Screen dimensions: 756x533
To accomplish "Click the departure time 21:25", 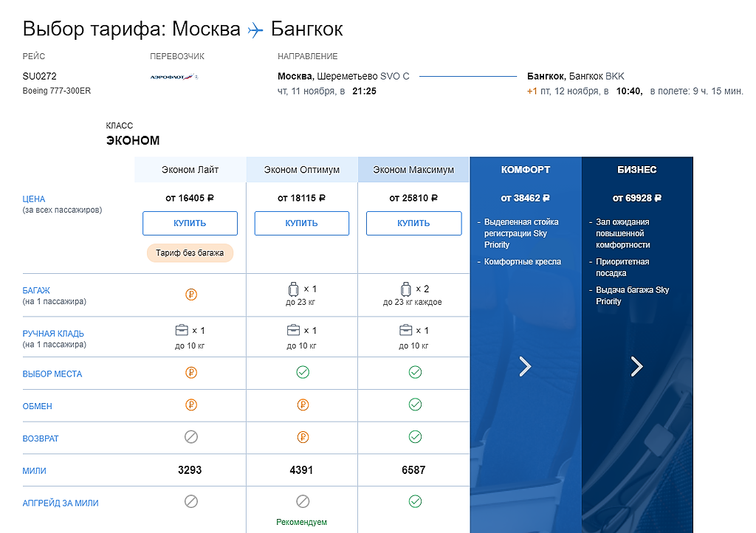I will [x=364, y=91].
